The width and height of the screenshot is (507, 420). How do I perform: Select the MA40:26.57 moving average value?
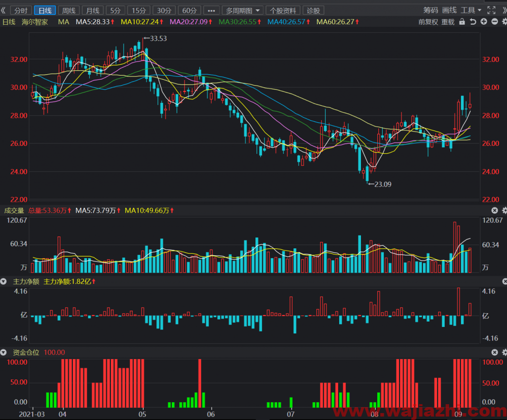click(289, 22)
